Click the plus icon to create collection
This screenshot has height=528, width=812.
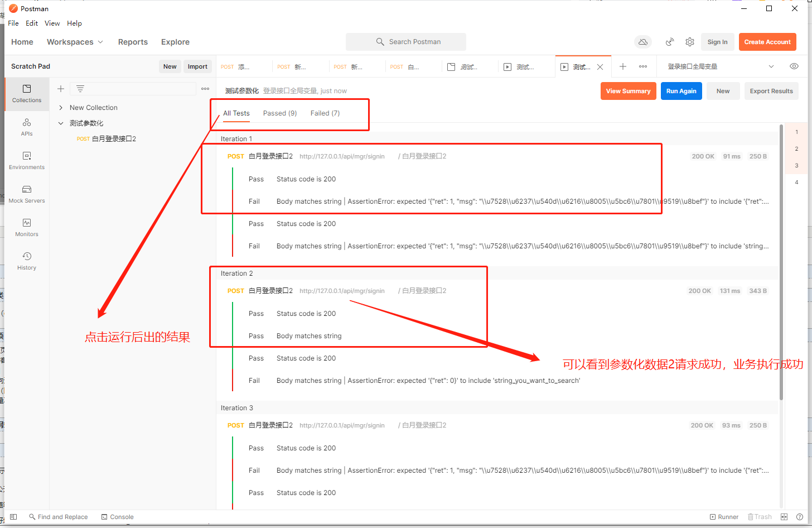click(61, 89)
